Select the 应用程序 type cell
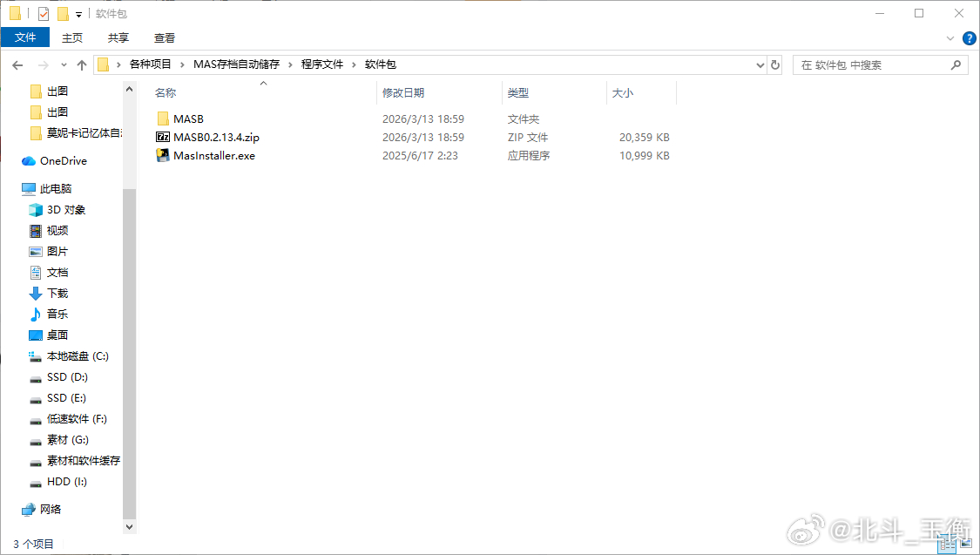Viewport: 980px width, 555px height. (x=529, y=156)
